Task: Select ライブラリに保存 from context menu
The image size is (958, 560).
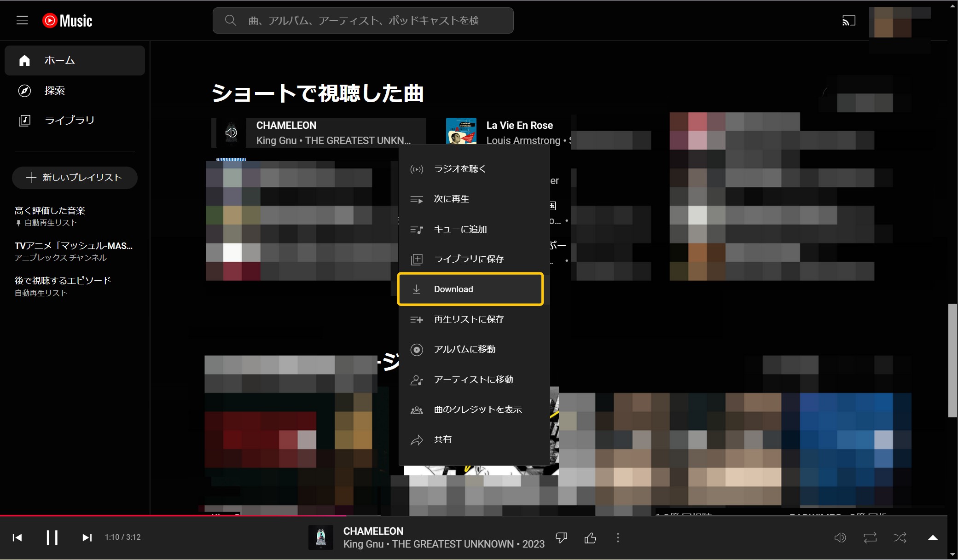Action: (x=474, y=259)
